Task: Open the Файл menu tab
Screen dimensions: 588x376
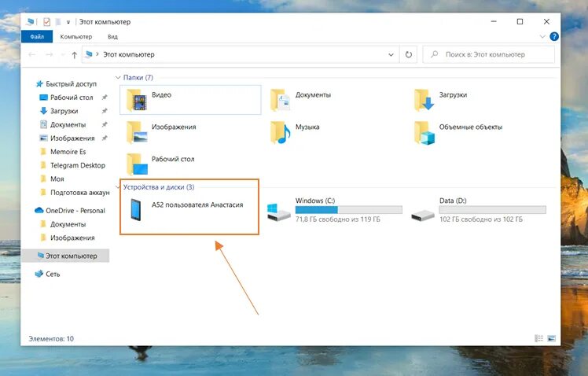Action: (37, 37)
